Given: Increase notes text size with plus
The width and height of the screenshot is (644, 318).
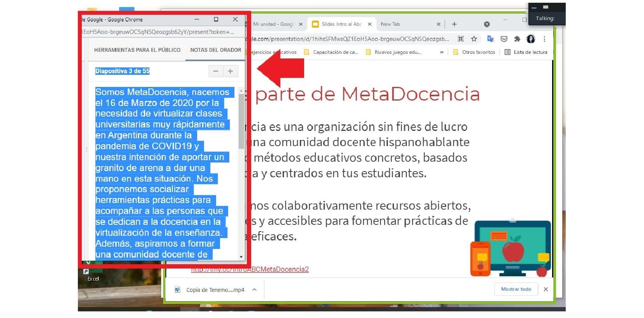Looking at the screenshot, I should [x=231, y=71].
